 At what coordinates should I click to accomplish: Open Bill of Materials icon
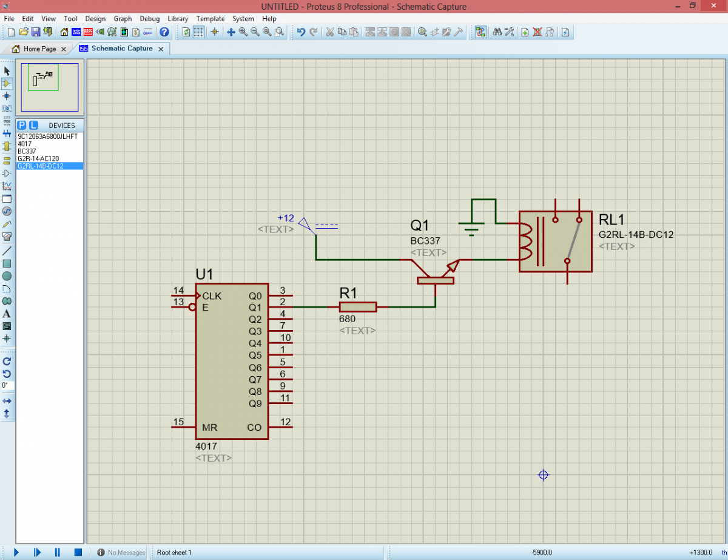(137, 32)
